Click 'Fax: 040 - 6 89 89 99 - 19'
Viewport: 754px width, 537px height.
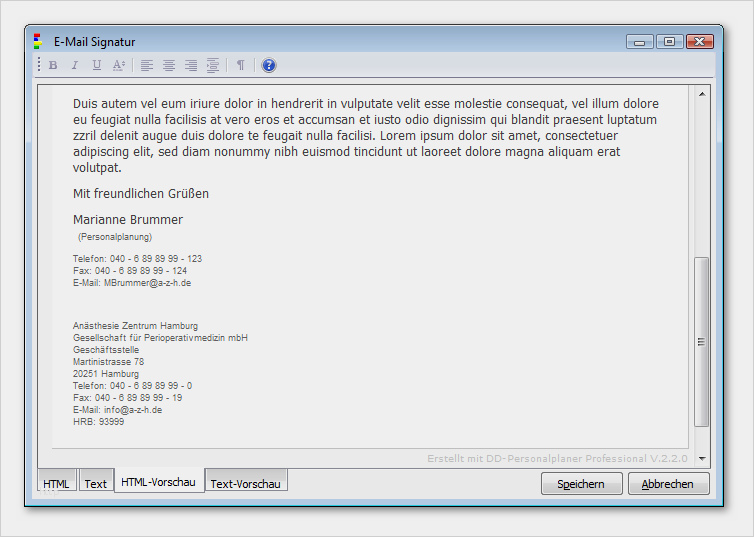point(127,398)
